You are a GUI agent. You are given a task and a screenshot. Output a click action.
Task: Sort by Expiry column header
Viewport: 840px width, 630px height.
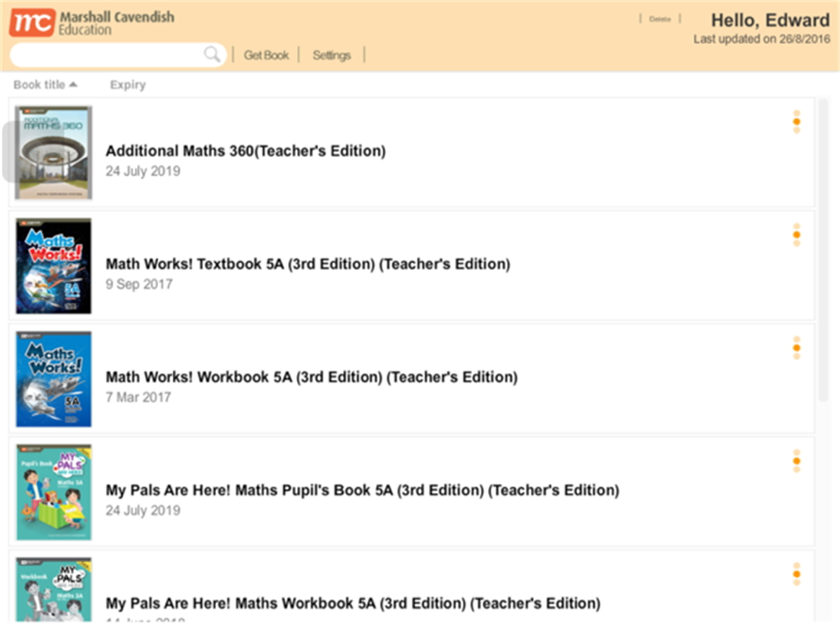pyautogui.click(x=128, y=85)
